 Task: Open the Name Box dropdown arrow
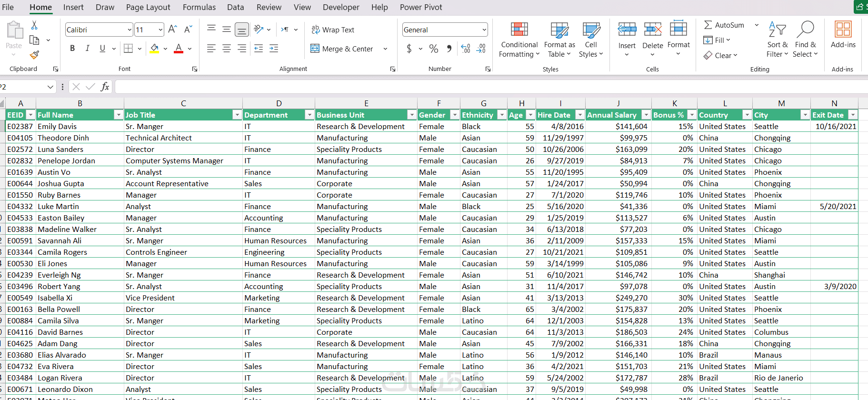click(x=50, y=87)
